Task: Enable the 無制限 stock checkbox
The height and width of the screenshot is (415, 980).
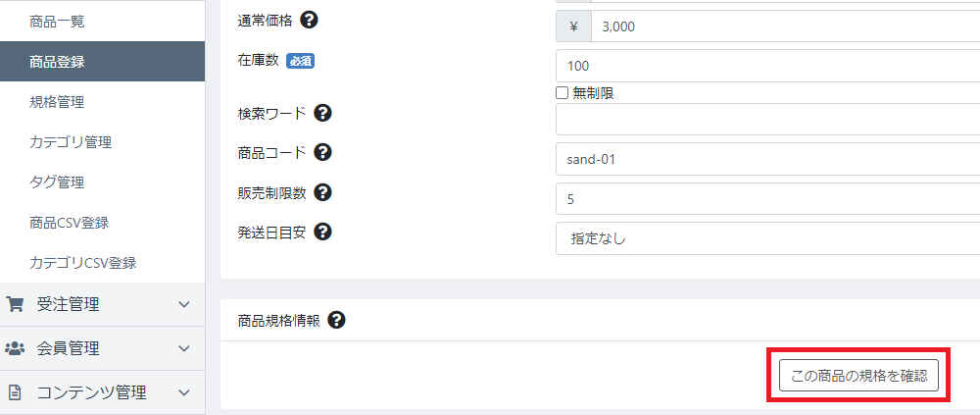Action: (x=562, y=93)
